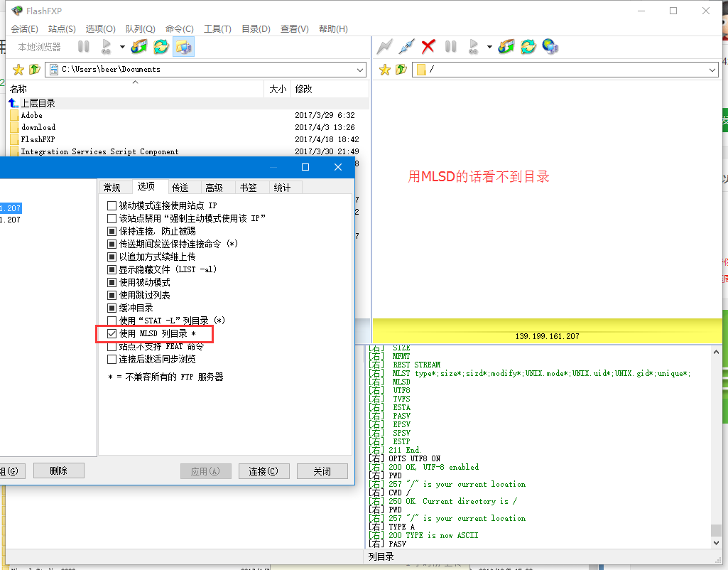Start queue transfer in local pane toolbar

[107, 46]
